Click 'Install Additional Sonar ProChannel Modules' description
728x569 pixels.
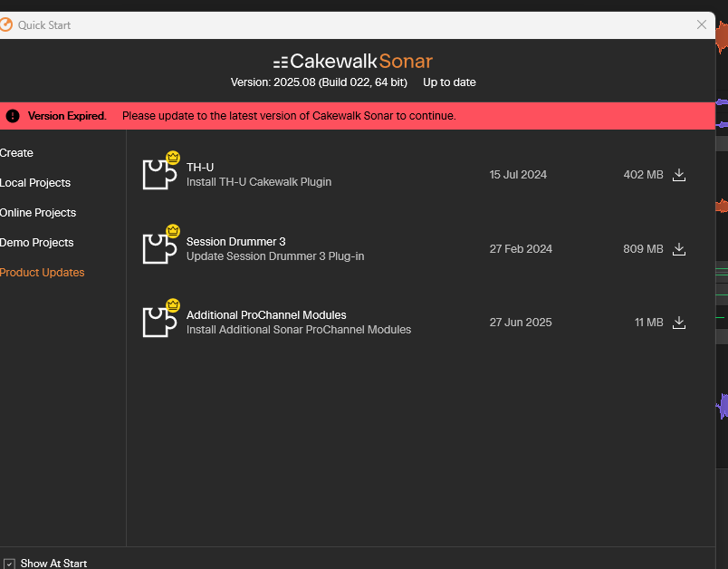point(299,329)
